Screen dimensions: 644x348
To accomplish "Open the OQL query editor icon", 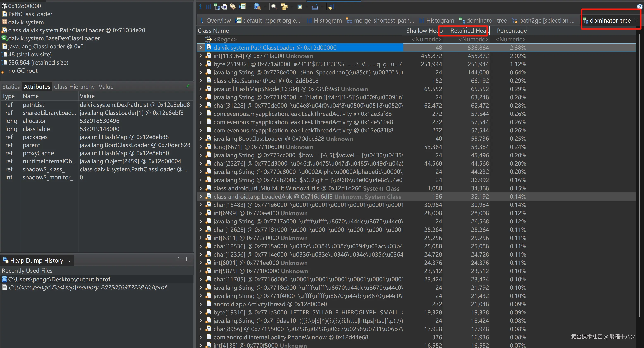I will pyautogui.click(x=225, y=7).
